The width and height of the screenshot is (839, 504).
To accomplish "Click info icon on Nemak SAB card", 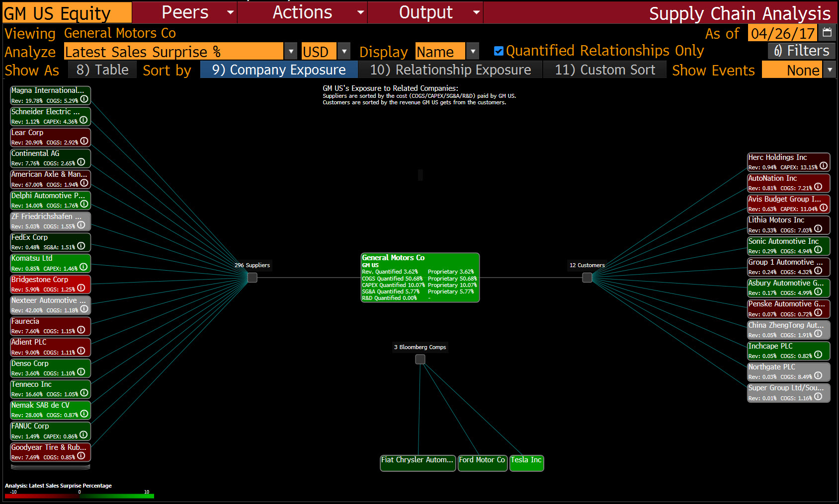I will tap(84, 414).
